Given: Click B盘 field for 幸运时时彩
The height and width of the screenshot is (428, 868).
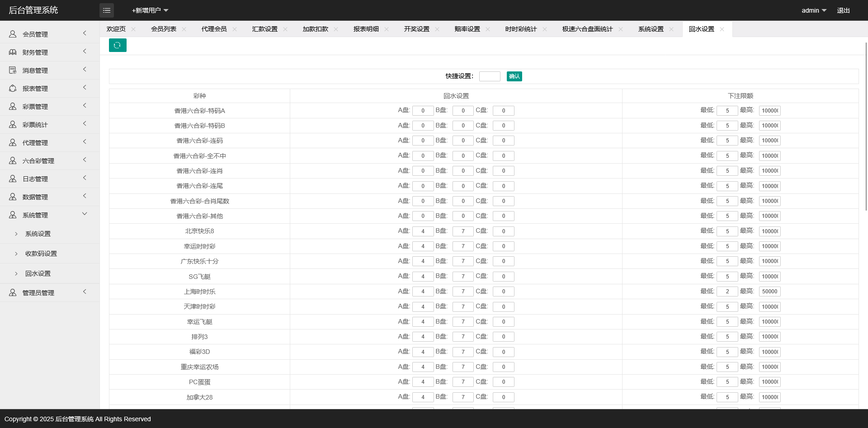Looking at the screenshot, I should 463,246.
